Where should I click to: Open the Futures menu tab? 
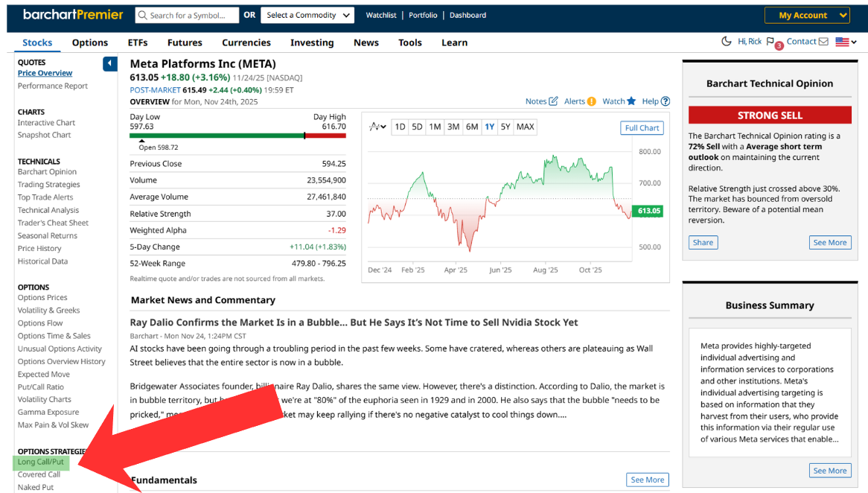click(x=185, y=42)
